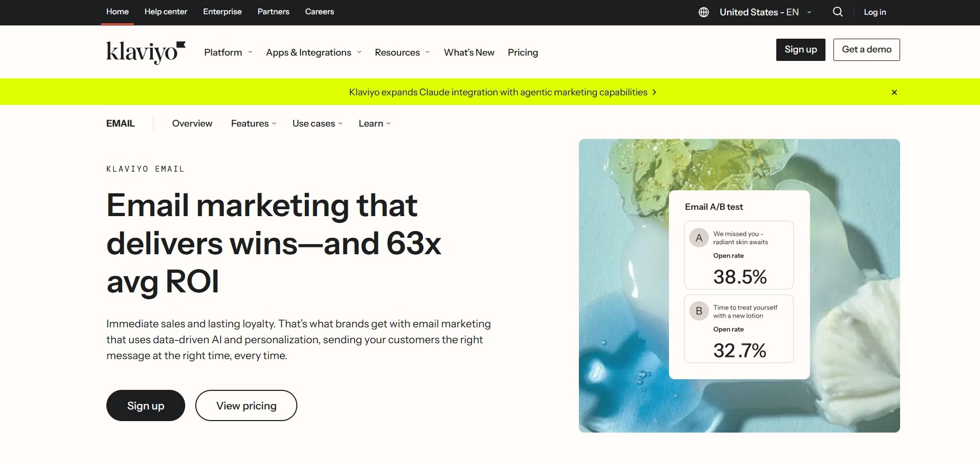The image size is (980, 464).
Task: Click the hero Sign up button
Action: tap(146, 406)
